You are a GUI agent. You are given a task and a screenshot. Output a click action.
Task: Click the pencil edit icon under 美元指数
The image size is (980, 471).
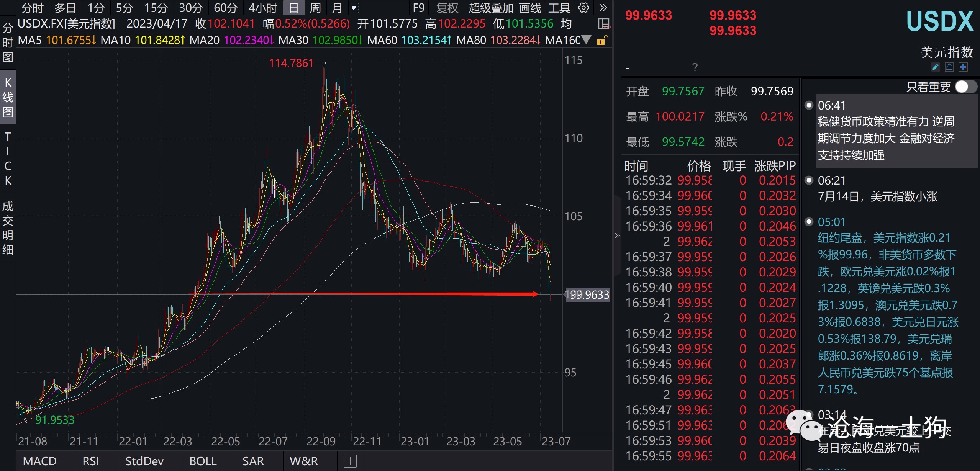tap(935, 67)
